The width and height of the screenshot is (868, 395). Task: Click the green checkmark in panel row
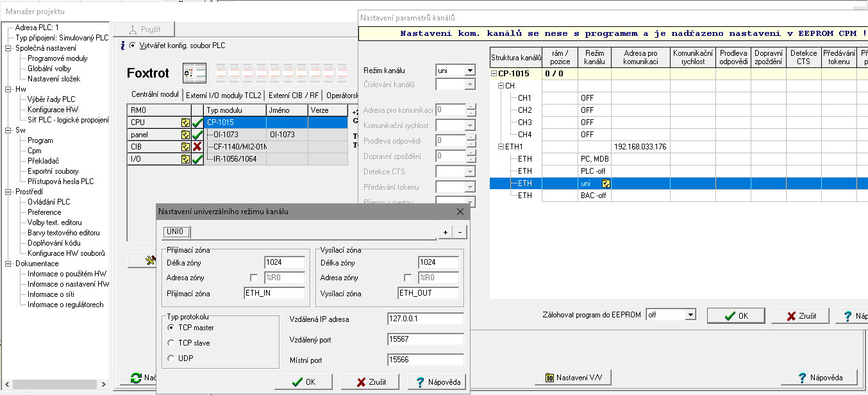(197, 135)
